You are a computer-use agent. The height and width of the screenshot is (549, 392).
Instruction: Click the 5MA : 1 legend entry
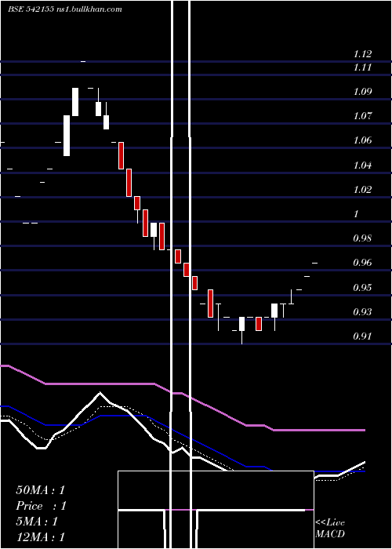pyautogui.click(x=37, y=522)
